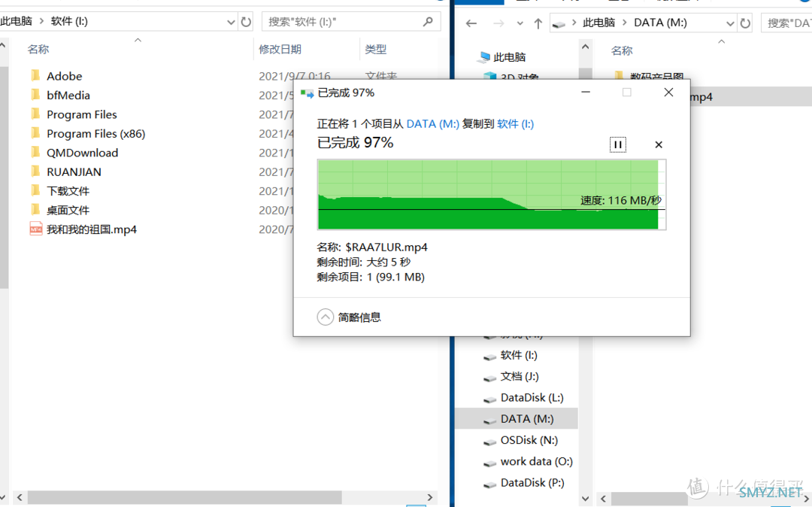
Task: Refresh the DATA (M:) window
Action: click(x=744, y=23)
